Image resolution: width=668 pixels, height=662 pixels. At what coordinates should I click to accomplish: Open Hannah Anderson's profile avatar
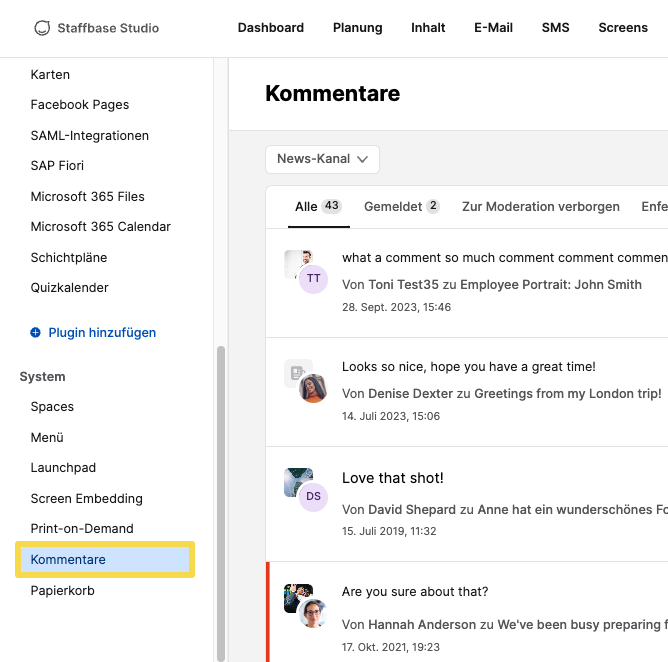(x=313, y=613)
